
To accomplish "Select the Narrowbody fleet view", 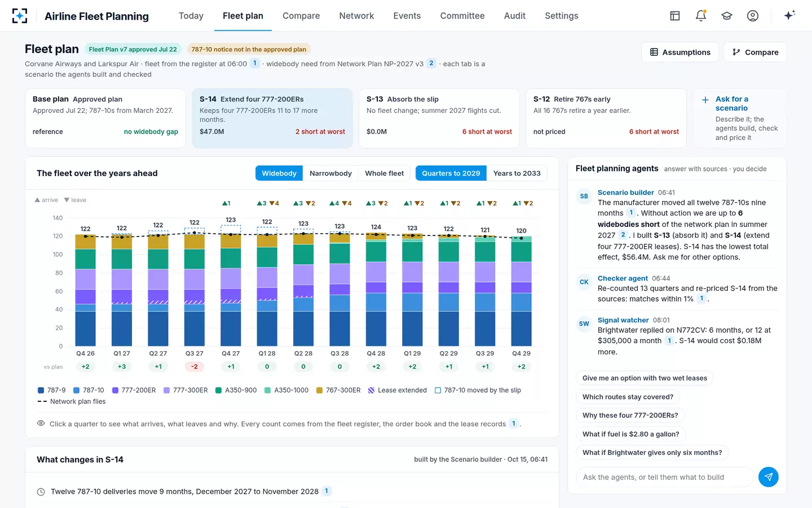I will tap(330, 173).
